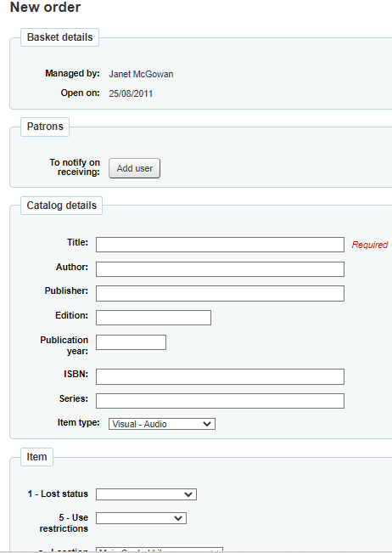
Task: Click the Item section legend
Action: pos(36,457)
